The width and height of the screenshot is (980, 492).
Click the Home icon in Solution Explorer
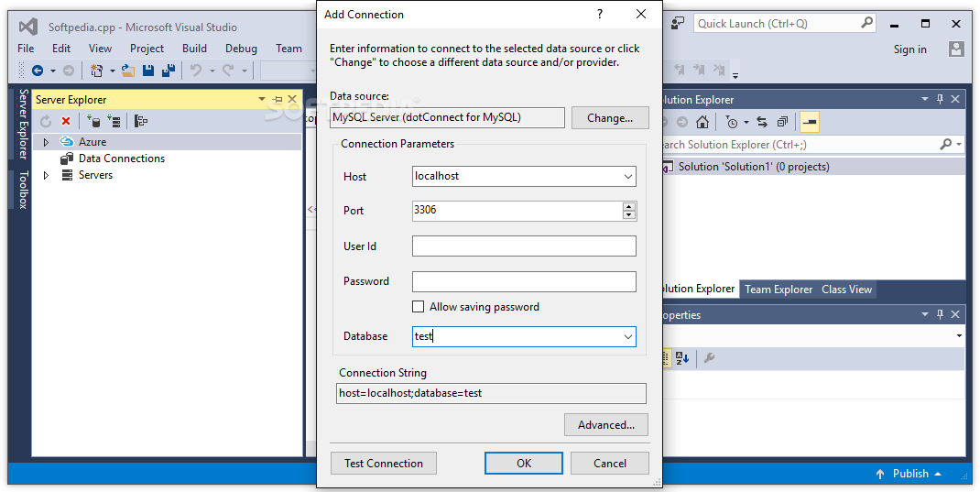702,122
